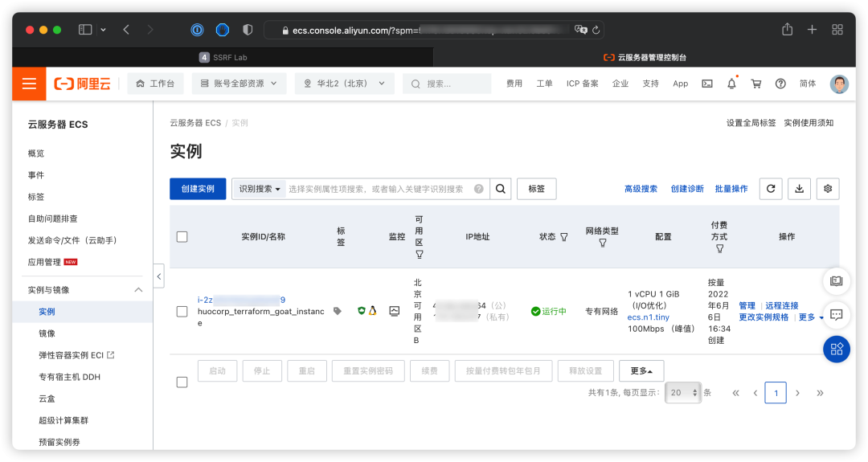
Task: Open the 镜像 sidebar menu item
Action: coord(47,333)
